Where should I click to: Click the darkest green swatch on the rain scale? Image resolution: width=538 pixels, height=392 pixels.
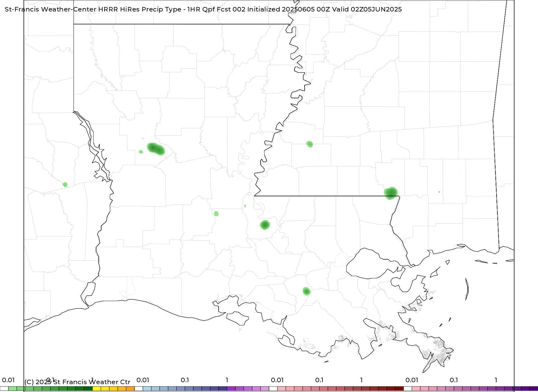(x=88, y=388)
